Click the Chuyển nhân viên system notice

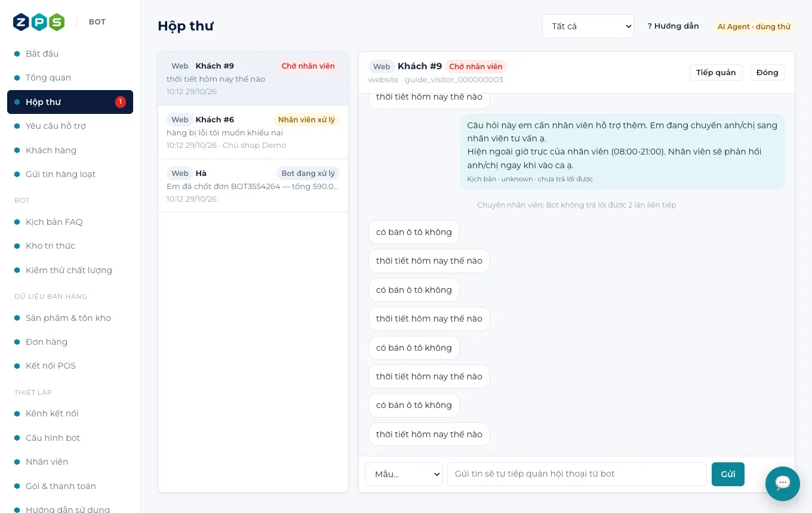pos(577,205)
